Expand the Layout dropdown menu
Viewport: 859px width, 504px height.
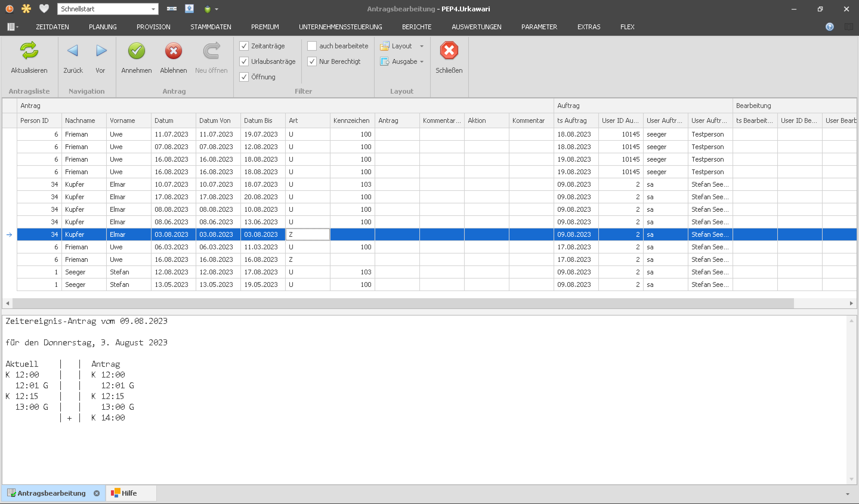(422, 46)
